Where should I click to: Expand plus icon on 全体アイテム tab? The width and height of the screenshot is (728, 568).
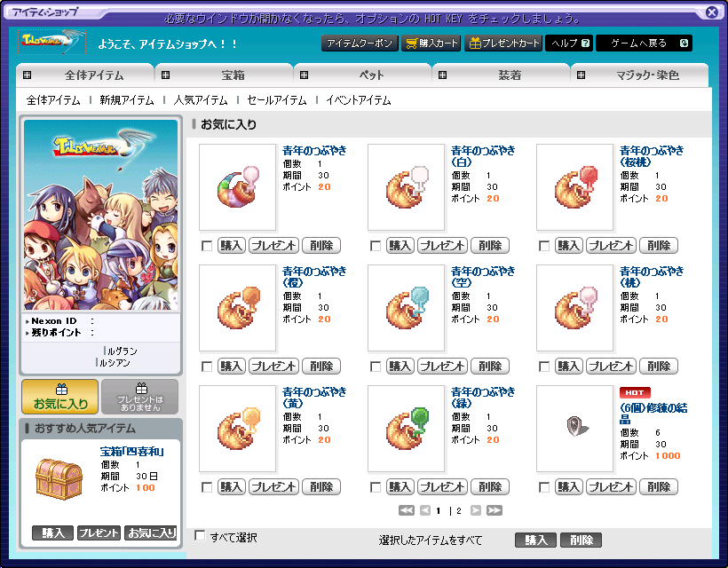tap(28, 75)
